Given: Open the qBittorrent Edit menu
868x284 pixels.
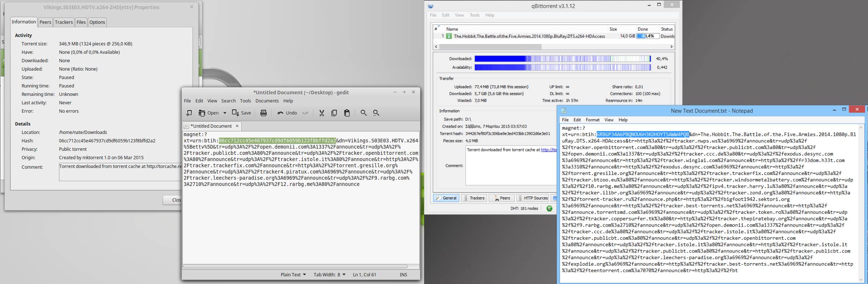Looking at the screenshot, I should (x=445, y=15).
